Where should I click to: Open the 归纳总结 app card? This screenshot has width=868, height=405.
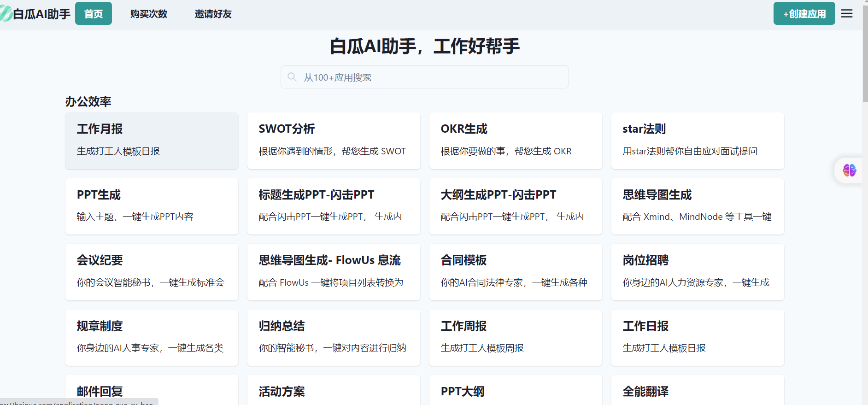[x=334, y=337]
